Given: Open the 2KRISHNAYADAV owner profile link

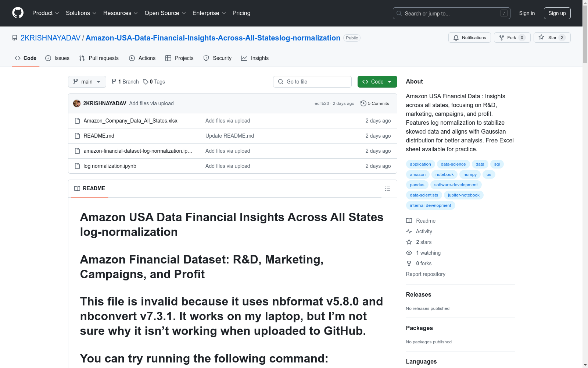Looking at the screenshot, I should (x=50, y=38).
